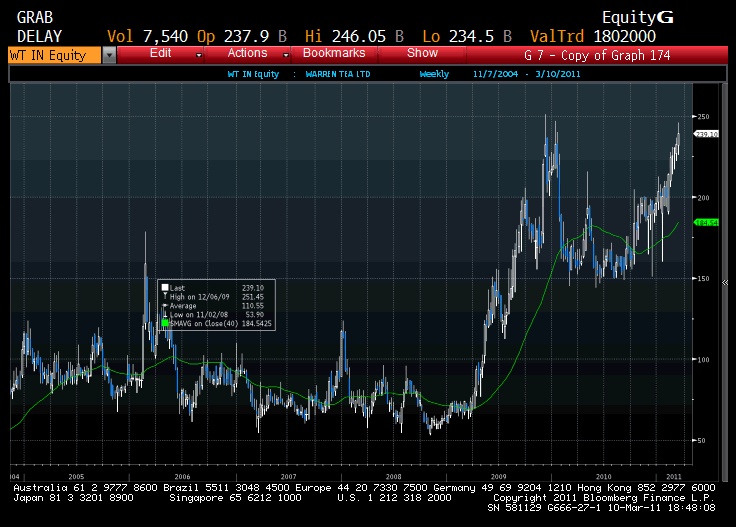
Task: Click the end date 3/10/2011
Action: tap(558, 74)
